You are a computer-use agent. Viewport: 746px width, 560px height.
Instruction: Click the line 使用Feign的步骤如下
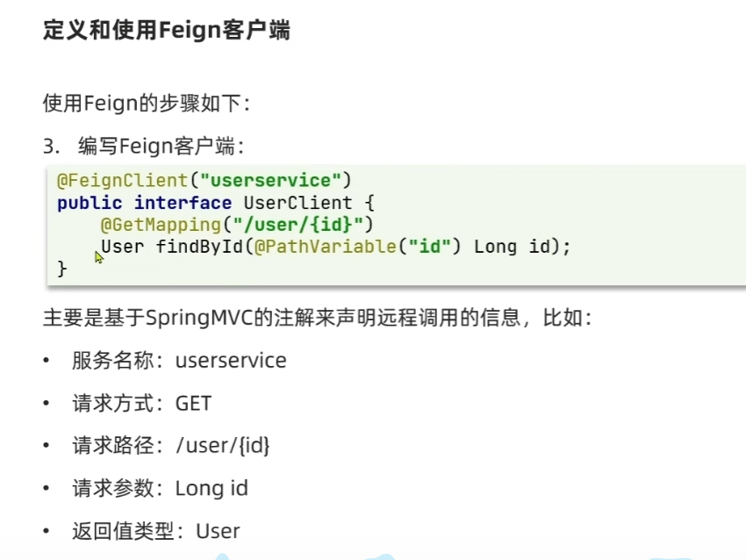click(x=146, y=103)
